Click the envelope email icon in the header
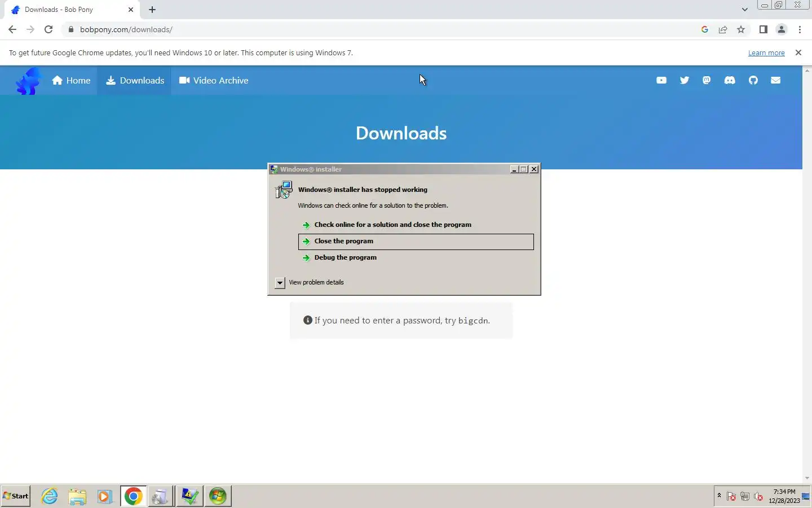Viewport: 812px width, 508px height. point(776,80)
